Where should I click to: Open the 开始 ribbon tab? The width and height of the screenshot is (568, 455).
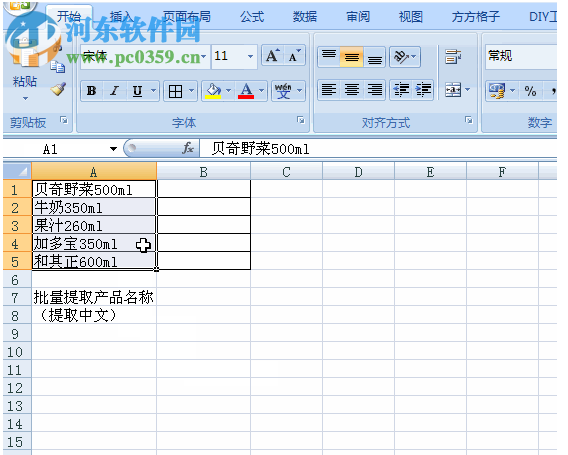[x=69, y=17]
